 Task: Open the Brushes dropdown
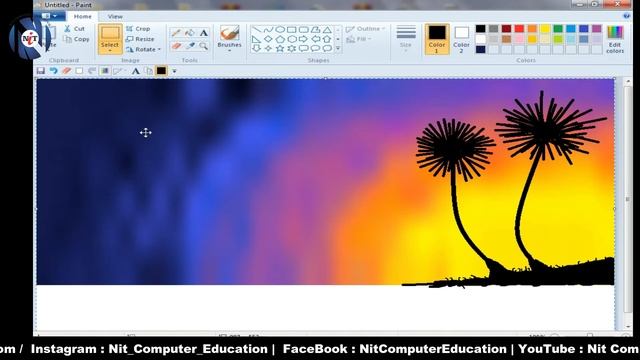[x=229, y=51]
